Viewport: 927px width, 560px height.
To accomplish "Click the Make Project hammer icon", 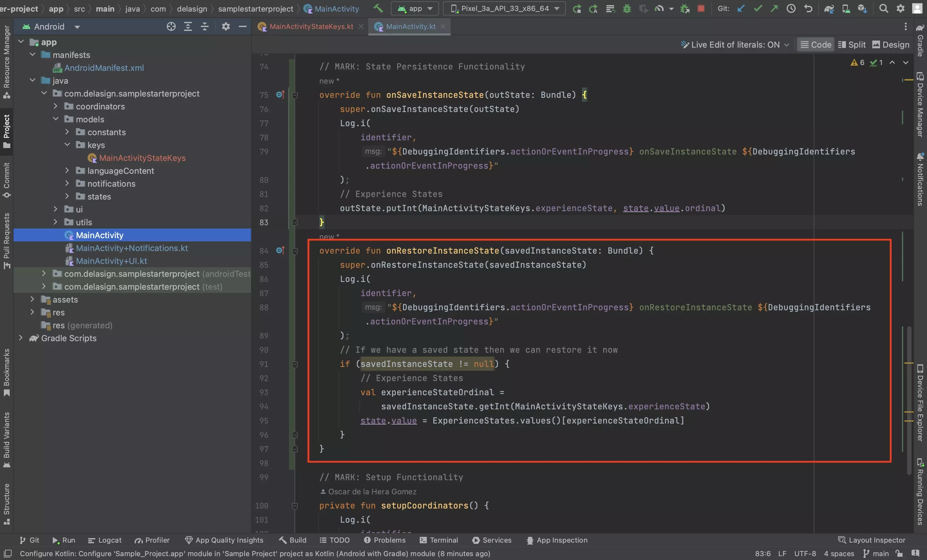I will [378, 8].
